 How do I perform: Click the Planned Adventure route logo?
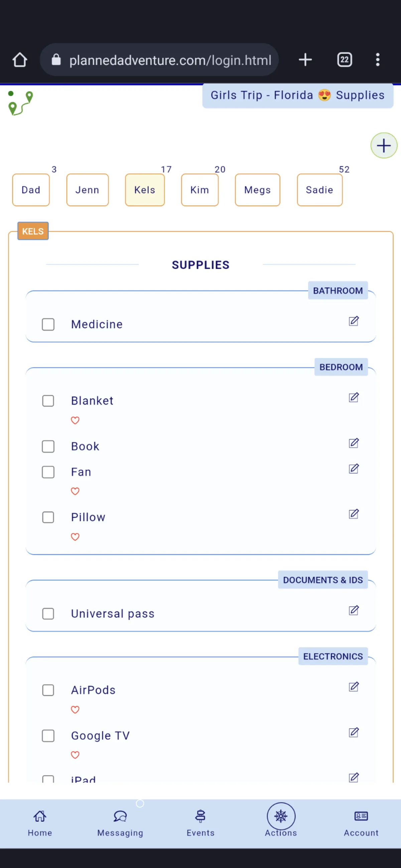pos(20,103)
